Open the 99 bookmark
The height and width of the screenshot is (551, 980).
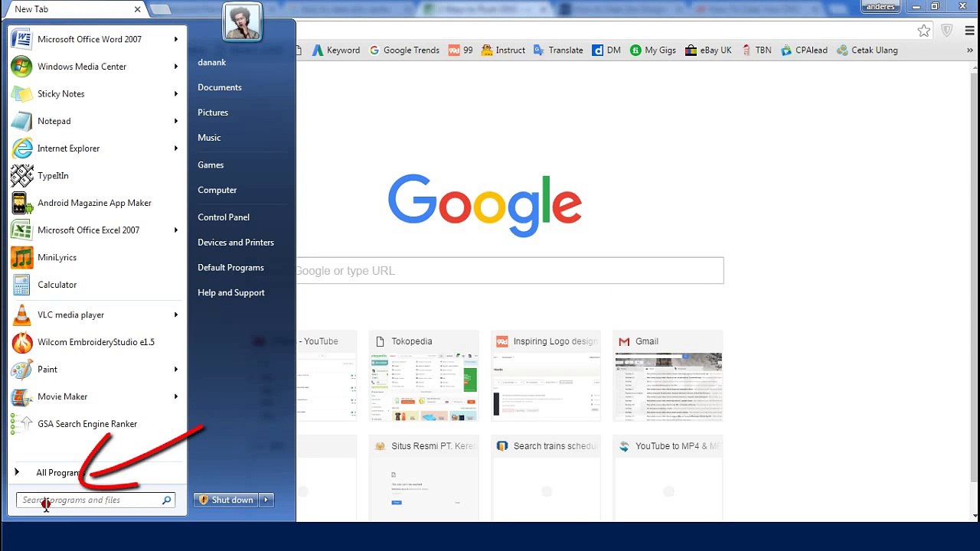[x=460, y=51]
